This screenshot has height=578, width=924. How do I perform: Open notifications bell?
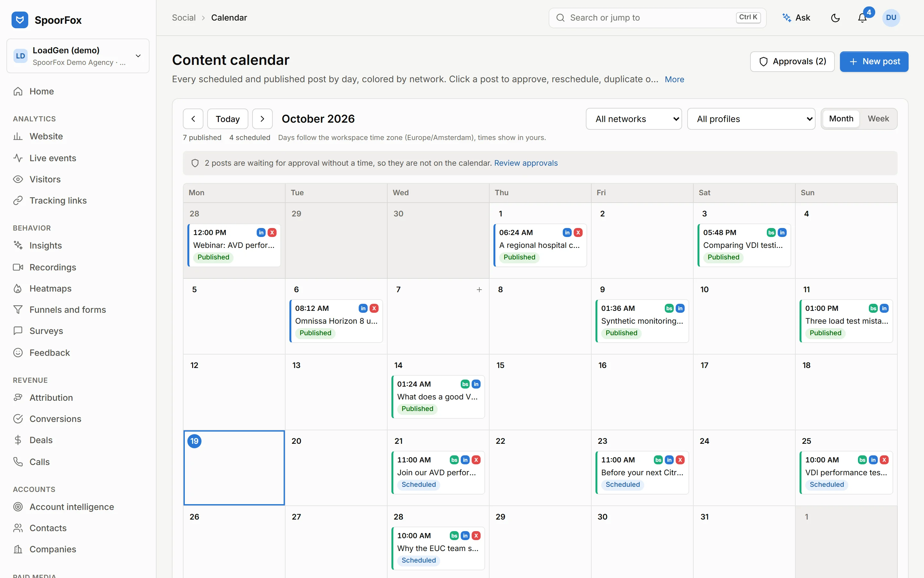click(x=862, y=18)
